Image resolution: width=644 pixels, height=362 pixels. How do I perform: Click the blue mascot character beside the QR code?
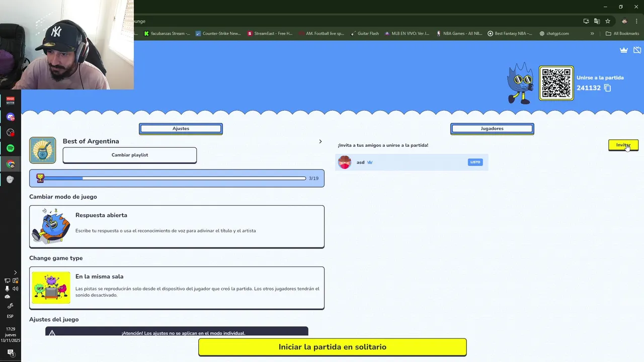coord(520,83)
